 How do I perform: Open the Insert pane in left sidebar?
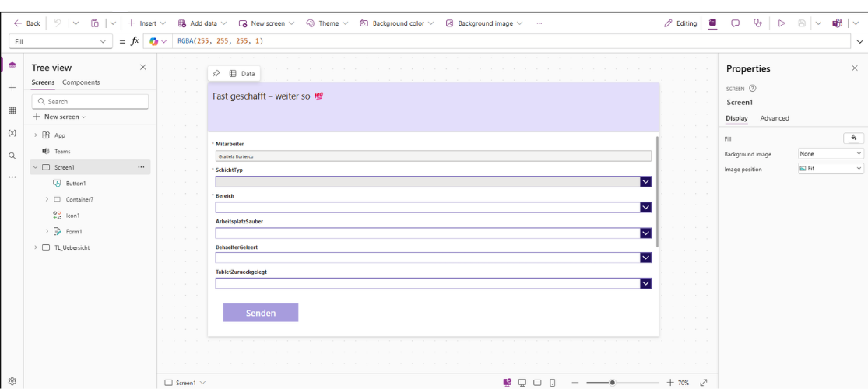coord(12,88)
